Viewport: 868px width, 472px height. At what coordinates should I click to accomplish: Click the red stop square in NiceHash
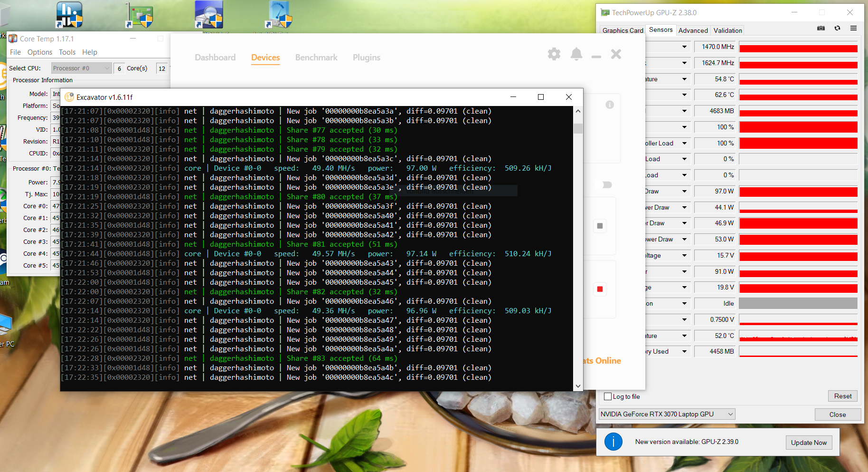[600, 289]
